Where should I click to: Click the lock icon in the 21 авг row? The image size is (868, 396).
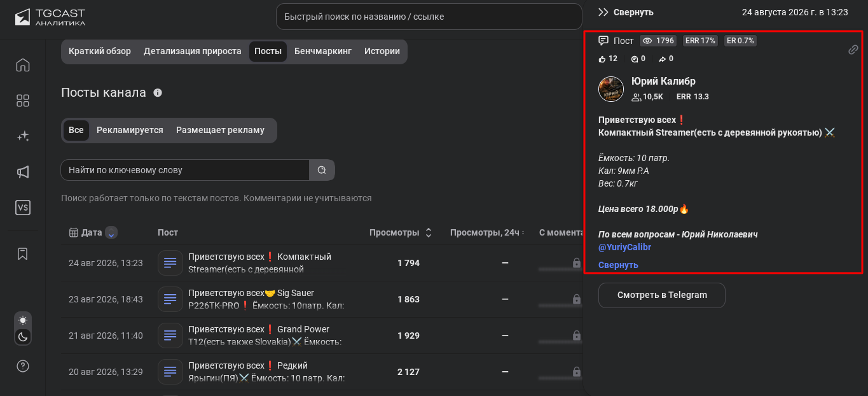pos(576,336)
